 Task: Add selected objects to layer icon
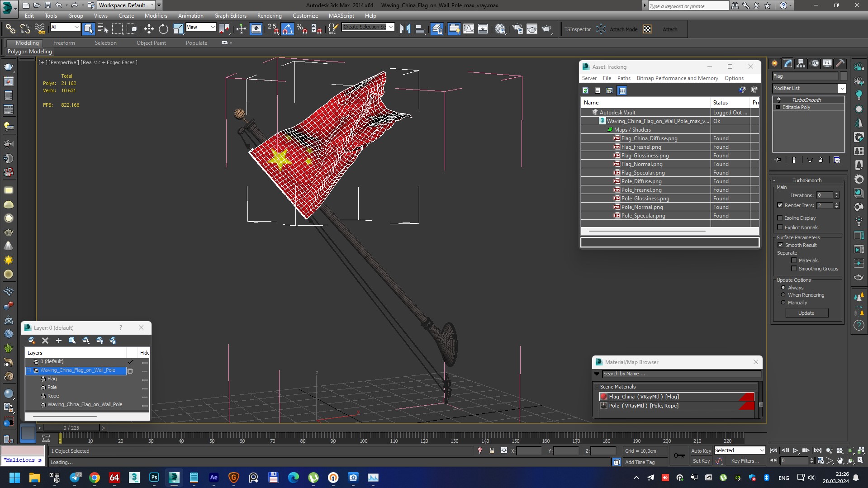59,341
